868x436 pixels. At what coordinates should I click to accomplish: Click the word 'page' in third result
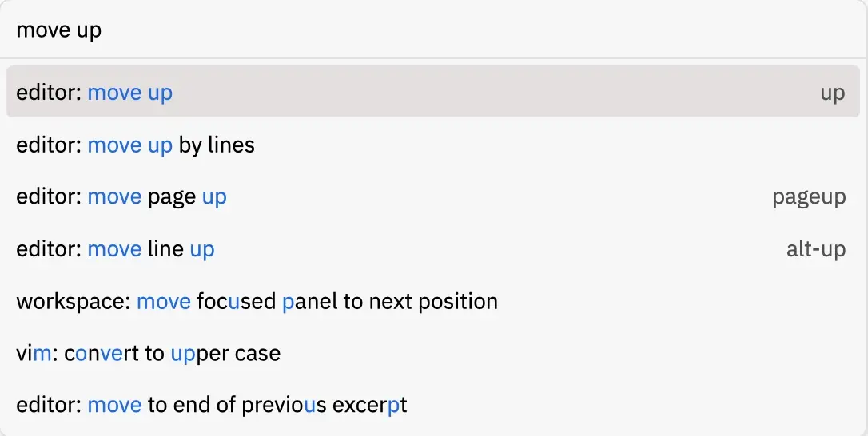[x=172, y=198]
